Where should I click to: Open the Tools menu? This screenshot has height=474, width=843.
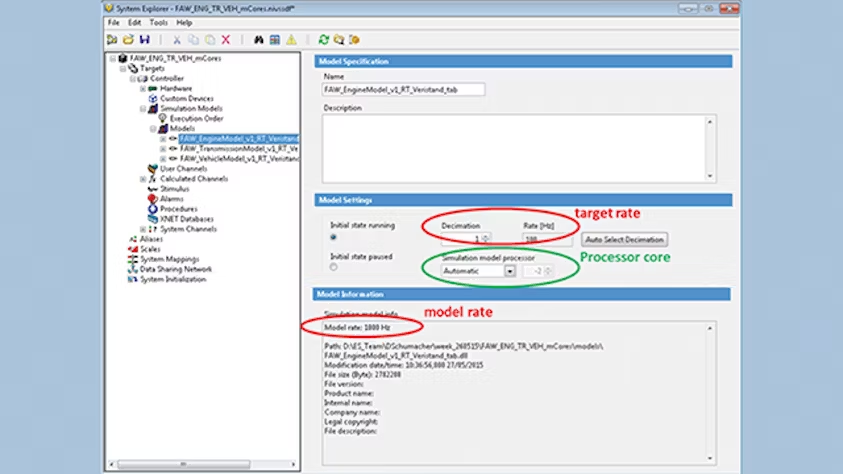pos(158,22)
